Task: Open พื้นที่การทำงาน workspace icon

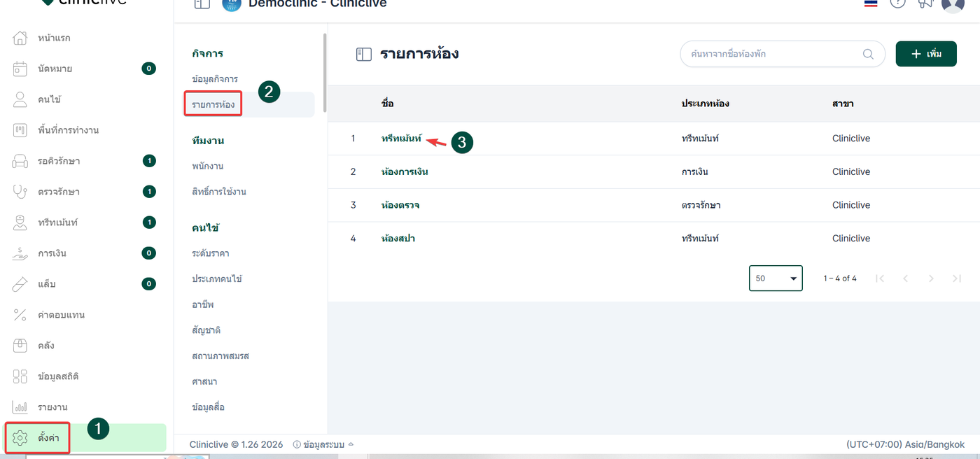Action: click(x=20, y=130)
